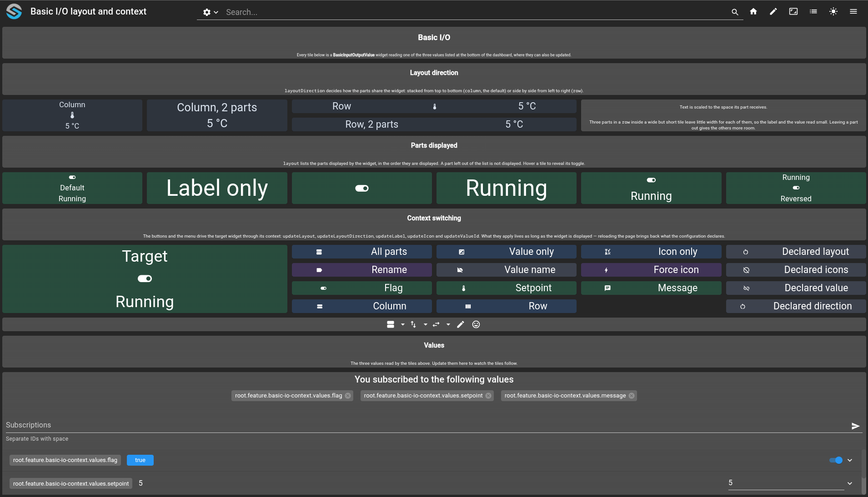Click the Value name button
The height and width of the screenshot is (497, 868).
[506, 270]
